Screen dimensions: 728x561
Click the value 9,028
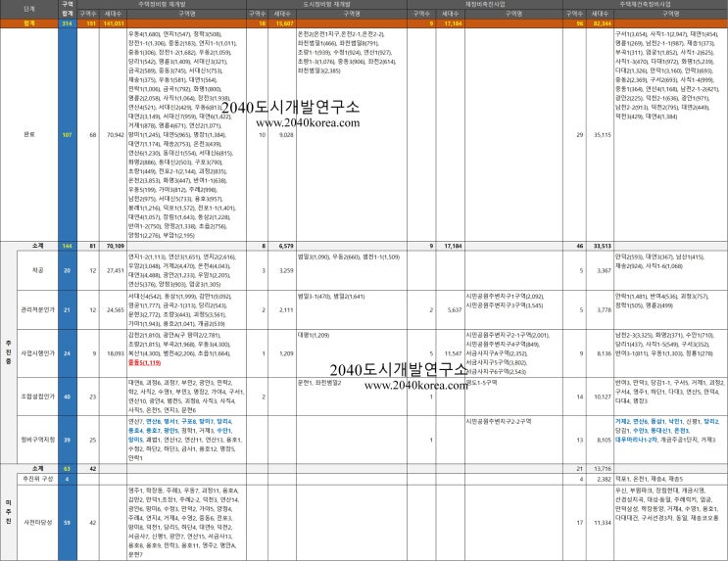(286, 134)
